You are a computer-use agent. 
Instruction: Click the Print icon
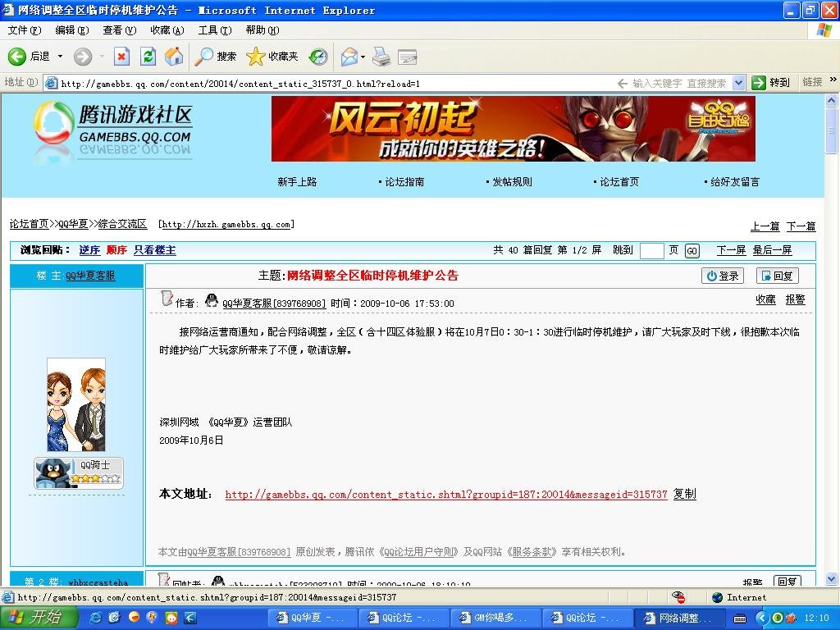[x=381, y=57]
